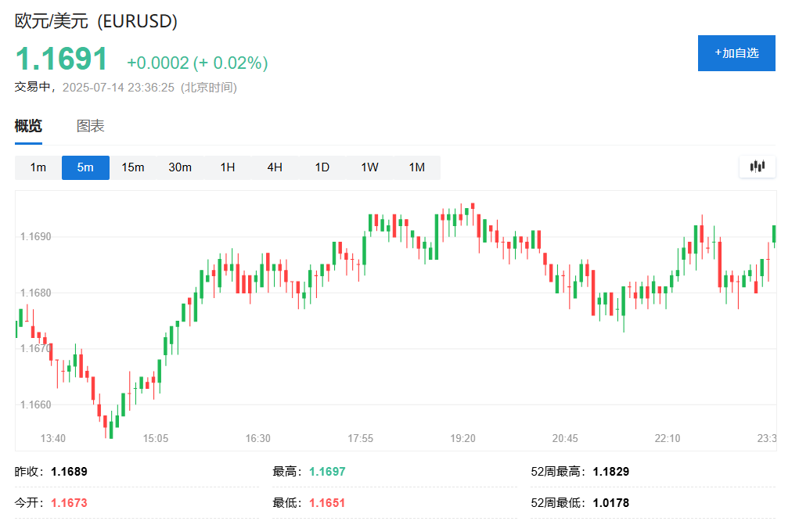Click the (北京时间) timezone label
Screen dimensions: 799x532
[x=209, y=88]
